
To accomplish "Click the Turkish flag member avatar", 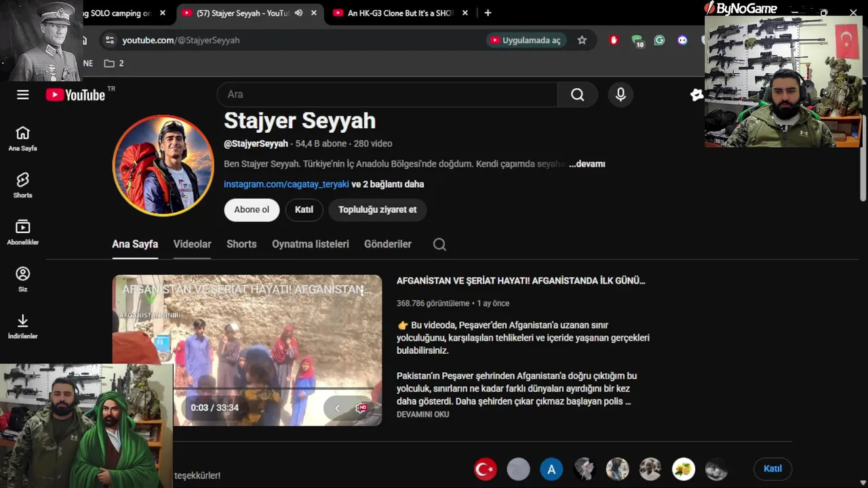I will click(x=486, y=469).
